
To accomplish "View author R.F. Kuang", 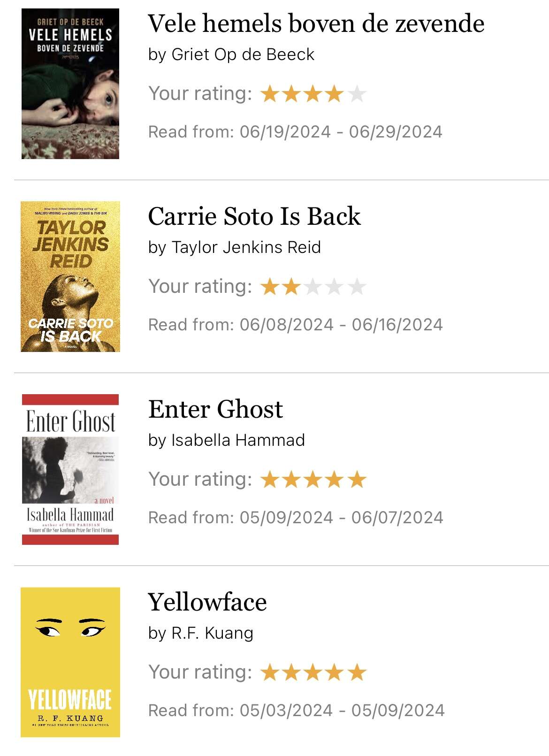I will [x=213, y=633].
